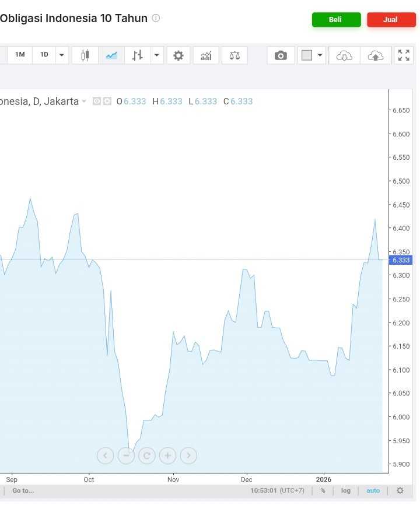This screenshot has width=420, height=505.
Task: Expand the symbol name dropdown near Jakarta
Action: click(x=84, y=101)
